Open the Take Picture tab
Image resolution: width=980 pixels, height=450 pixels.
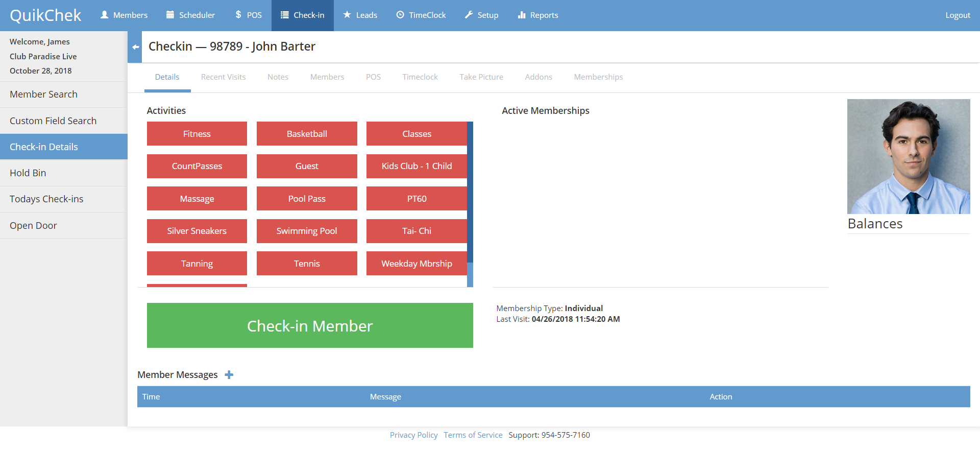point(481,77)
